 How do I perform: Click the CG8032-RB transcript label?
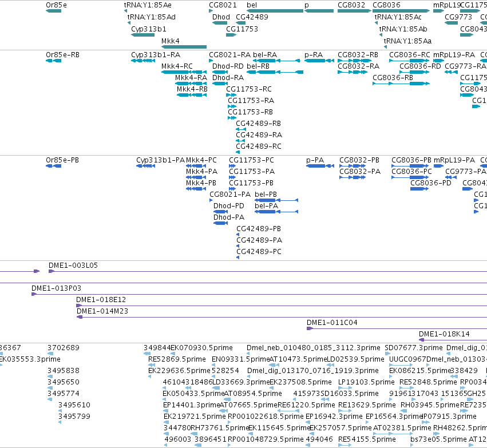[x=358, y=55]
